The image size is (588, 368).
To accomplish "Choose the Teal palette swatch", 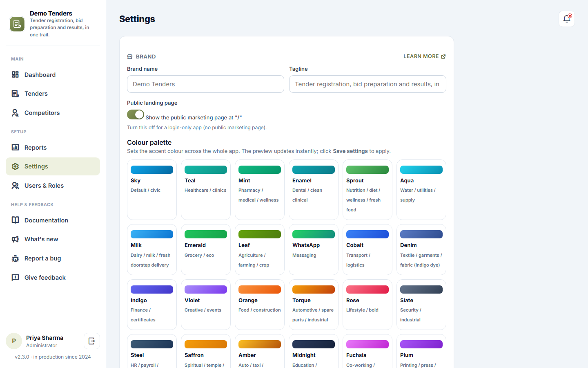I will [206, 190].
